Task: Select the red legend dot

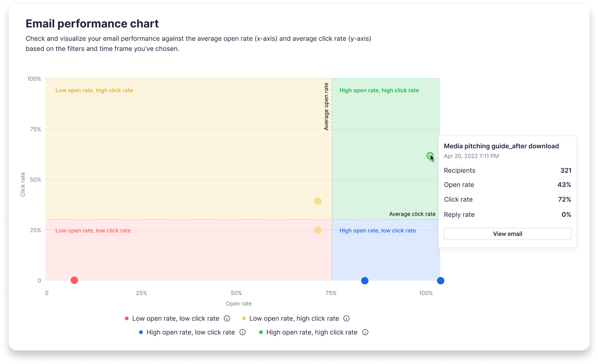Action: tap(126, 318)
